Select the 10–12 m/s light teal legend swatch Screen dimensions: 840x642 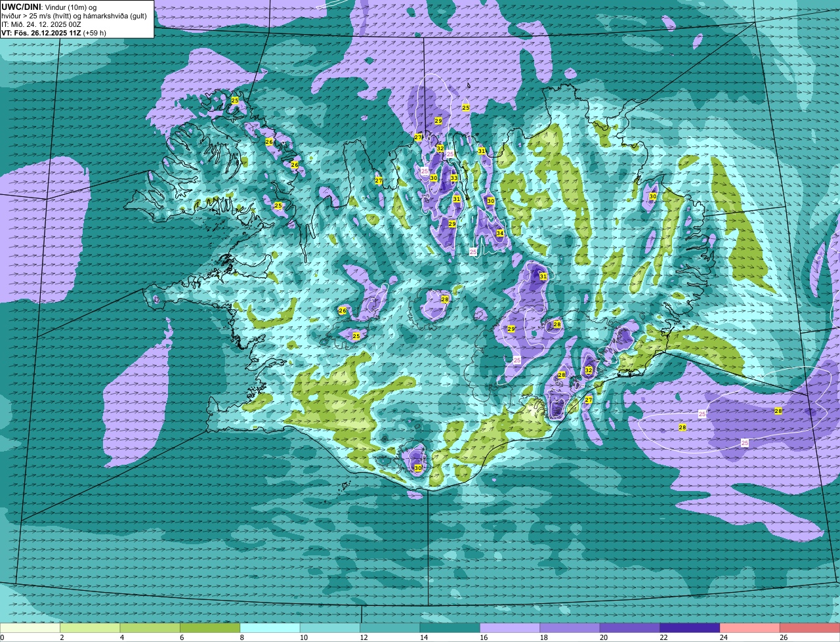point(330,628)
